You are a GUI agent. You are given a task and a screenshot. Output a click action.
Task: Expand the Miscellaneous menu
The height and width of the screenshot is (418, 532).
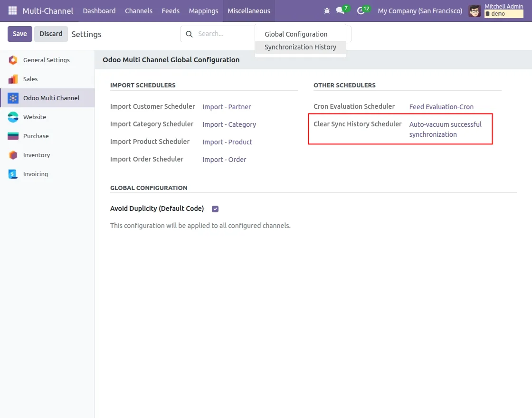click(248, 10)
